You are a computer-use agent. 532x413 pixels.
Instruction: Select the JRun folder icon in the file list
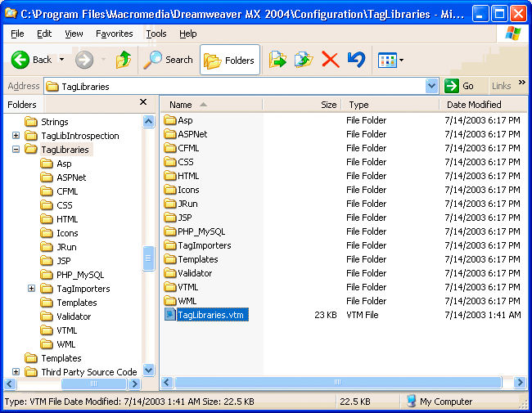(x=170, y=204)
